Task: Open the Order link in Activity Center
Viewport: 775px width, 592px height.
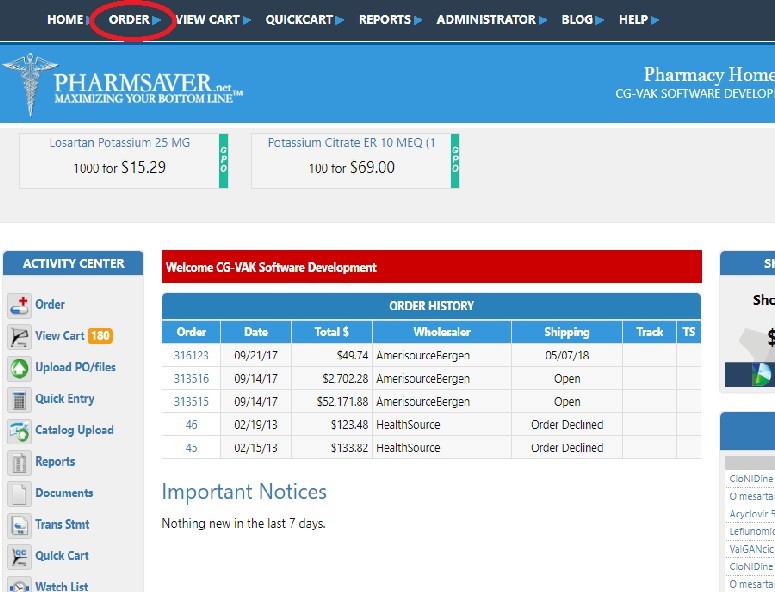Action: [x=50, y=304]
